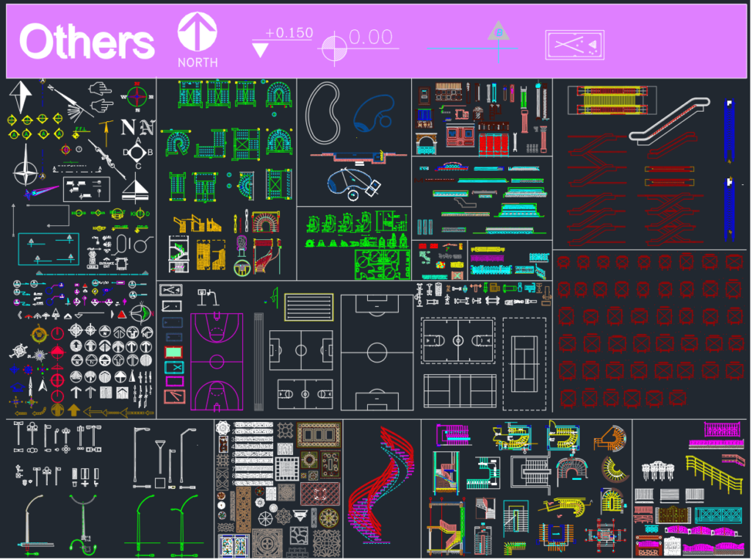Image resolution: width=752 pixels, height=560 pixels.
Task: Click the "Others" title text
Action: pyautogui.click(x=87, y=42)
